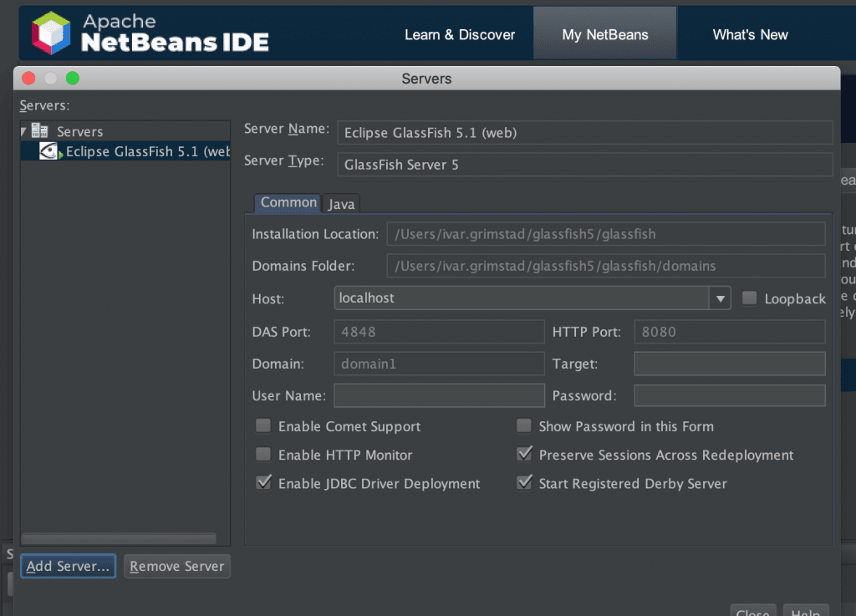This screenshot has height=616, width=856.
Task: Click the Server Name field
Action: (584, 133)
